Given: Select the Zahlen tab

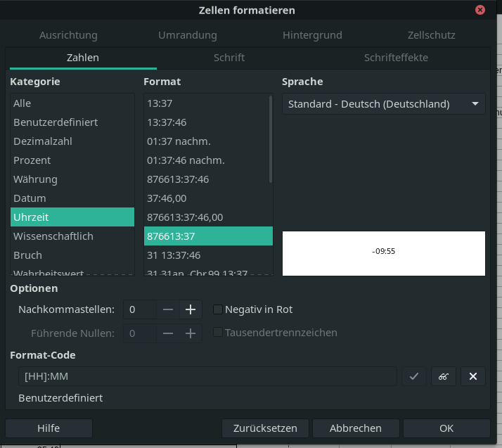Looking at the screenshot, I should click(83, 58).
